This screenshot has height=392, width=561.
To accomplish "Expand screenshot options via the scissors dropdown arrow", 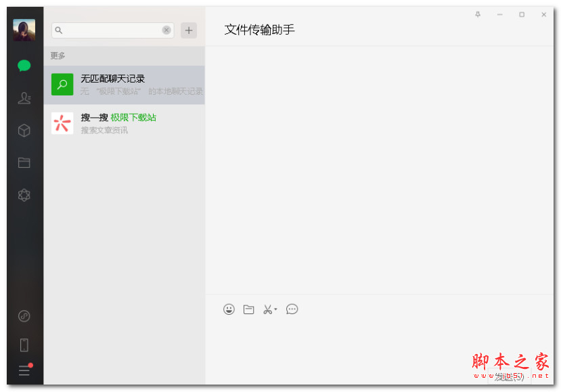I will click(275, 309).
